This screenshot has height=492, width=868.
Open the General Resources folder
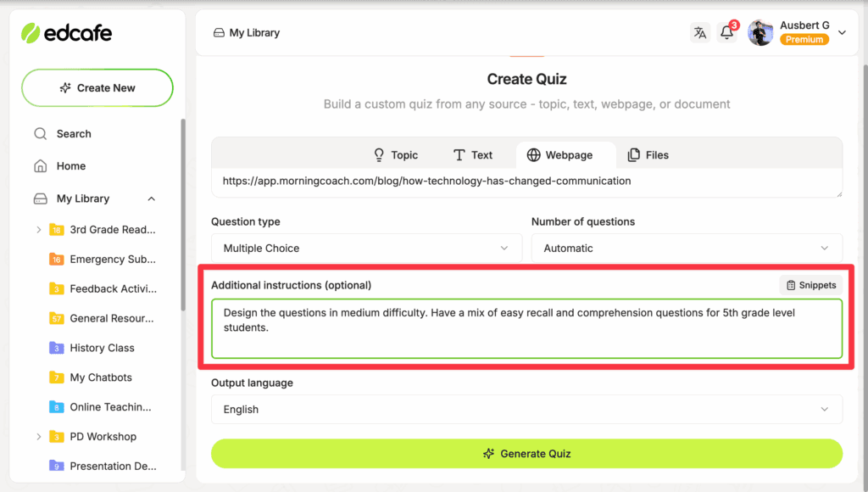[x=112, y=318]
